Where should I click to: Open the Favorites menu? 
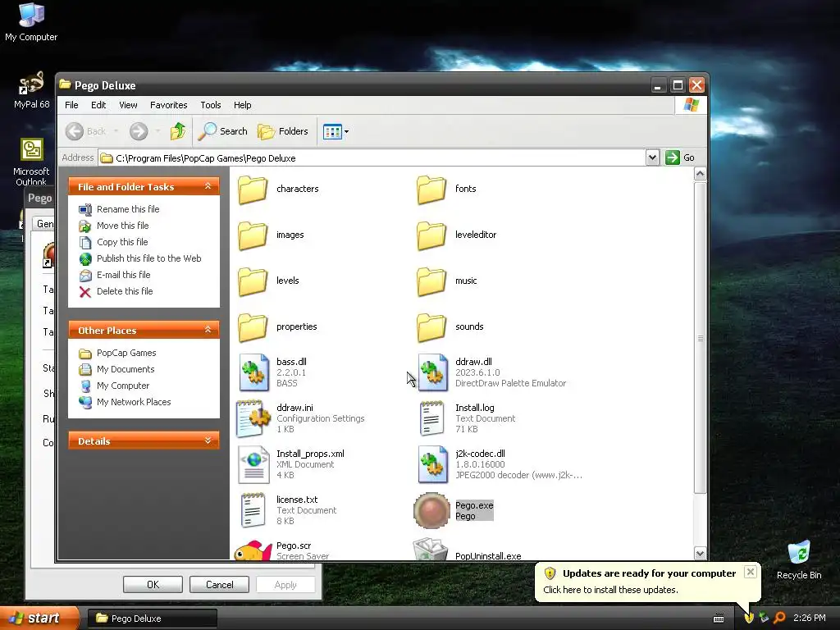tap(169, 105)
